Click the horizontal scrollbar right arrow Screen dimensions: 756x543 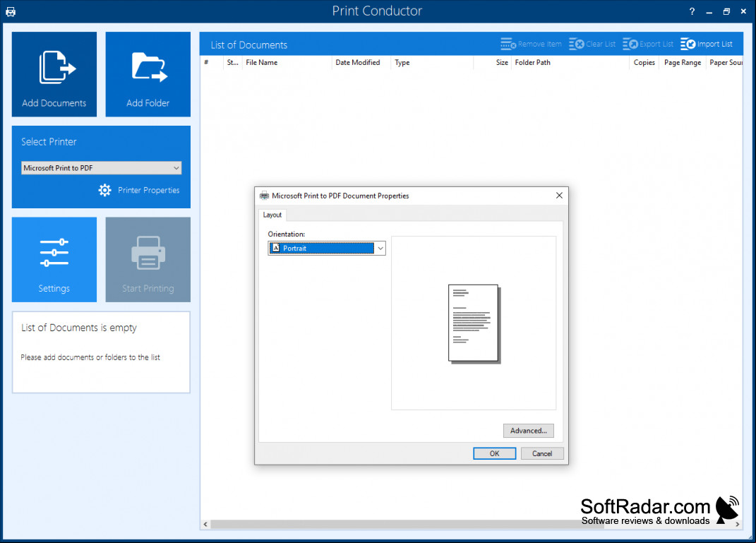click(x=737, y=524)
